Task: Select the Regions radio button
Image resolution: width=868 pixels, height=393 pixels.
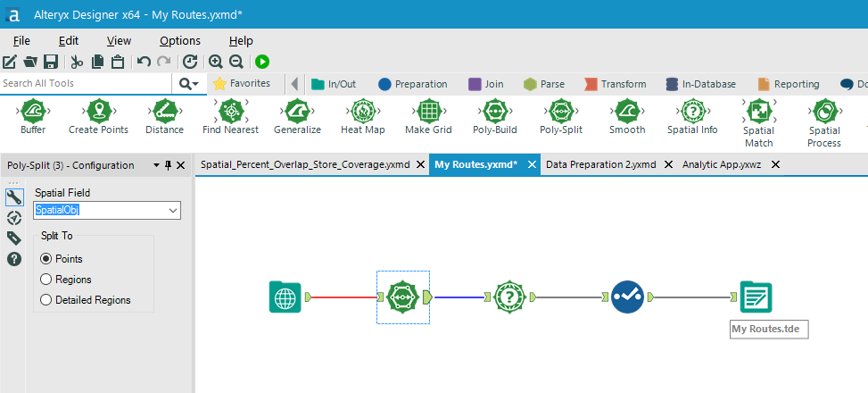Action: 46,280
